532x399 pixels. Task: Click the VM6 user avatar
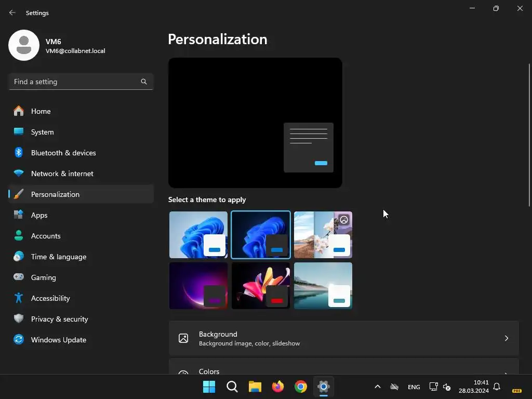pyautogui.click(x=24, y=45)
